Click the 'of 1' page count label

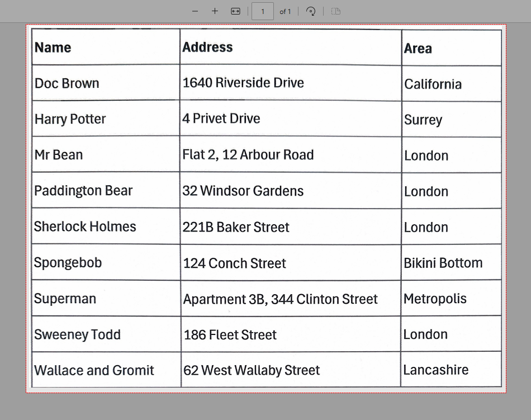coord(285,11)
